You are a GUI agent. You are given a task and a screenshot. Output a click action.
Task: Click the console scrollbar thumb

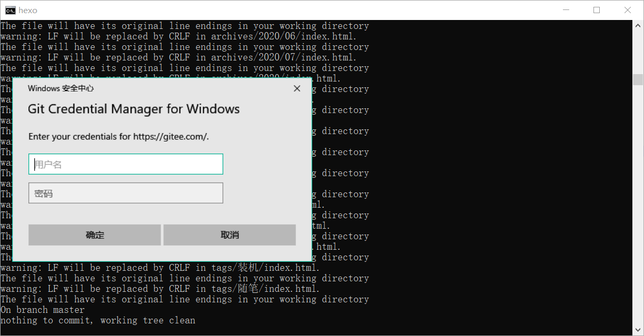[x=638, y=79]
